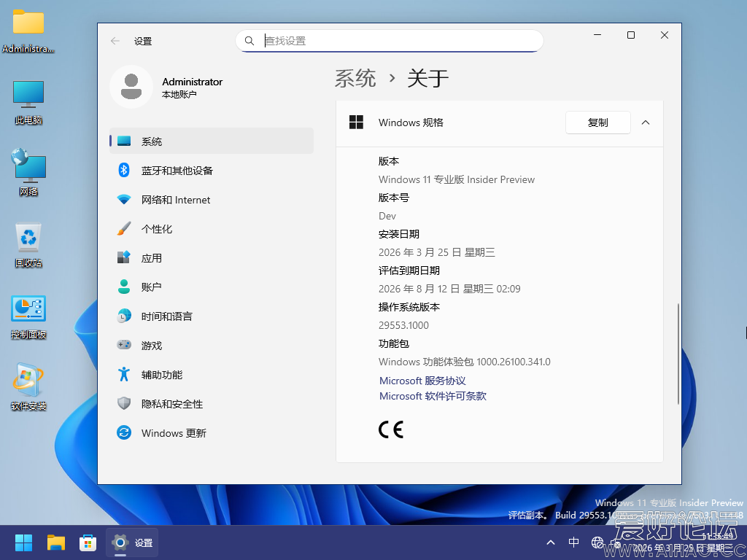The image size is (747, 560).
Task: Click the Windows 更新 refresh icon
Action: click(124, 433)
